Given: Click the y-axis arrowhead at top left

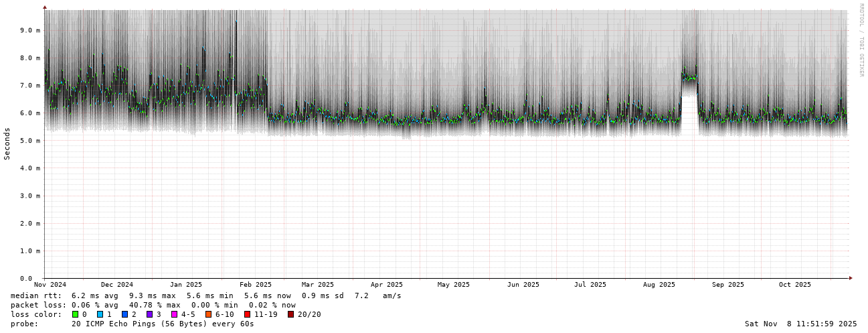Looking at the screenshot, I should 45,7.
